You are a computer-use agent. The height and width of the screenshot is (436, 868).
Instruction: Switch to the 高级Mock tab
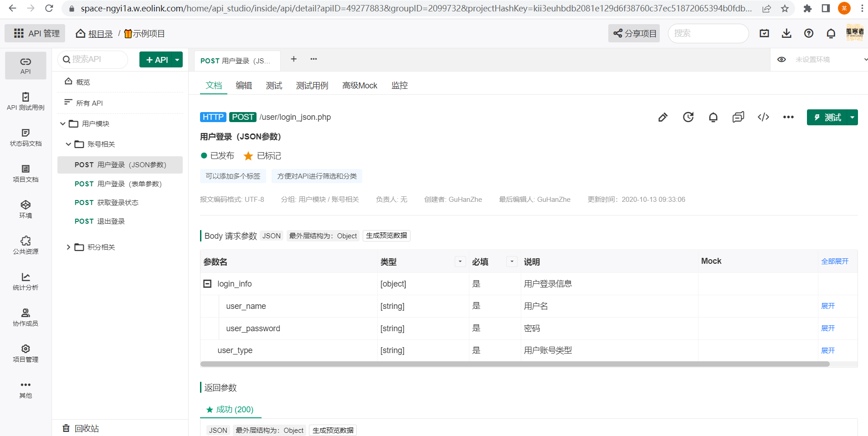(360, 85)
